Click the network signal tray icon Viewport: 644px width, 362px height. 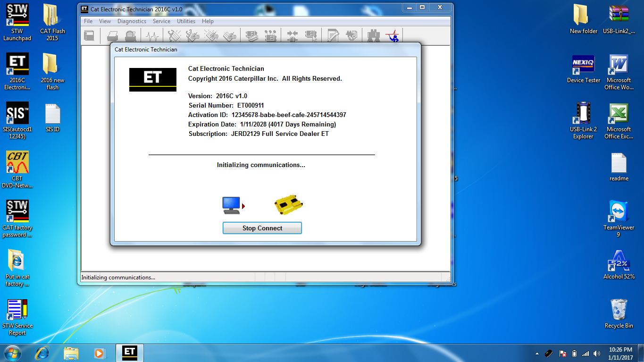(585, 353)
